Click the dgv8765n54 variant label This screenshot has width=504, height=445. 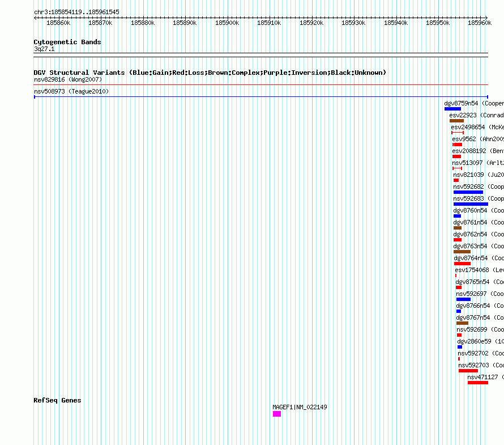pos(480,282)
